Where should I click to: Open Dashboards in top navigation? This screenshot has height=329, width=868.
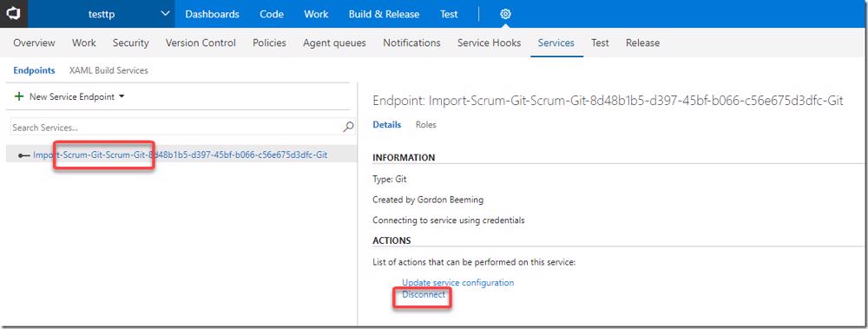(213, 15)
